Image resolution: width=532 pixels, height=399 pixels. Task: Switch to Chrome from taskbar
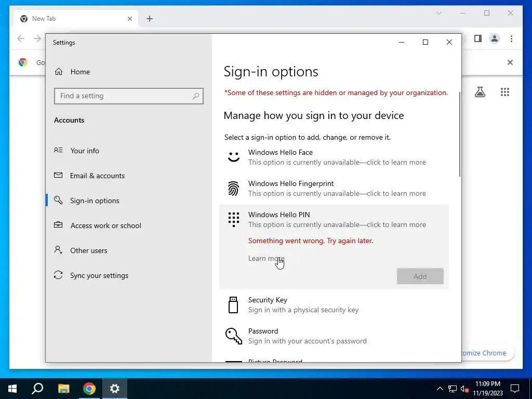click(89, 389)
